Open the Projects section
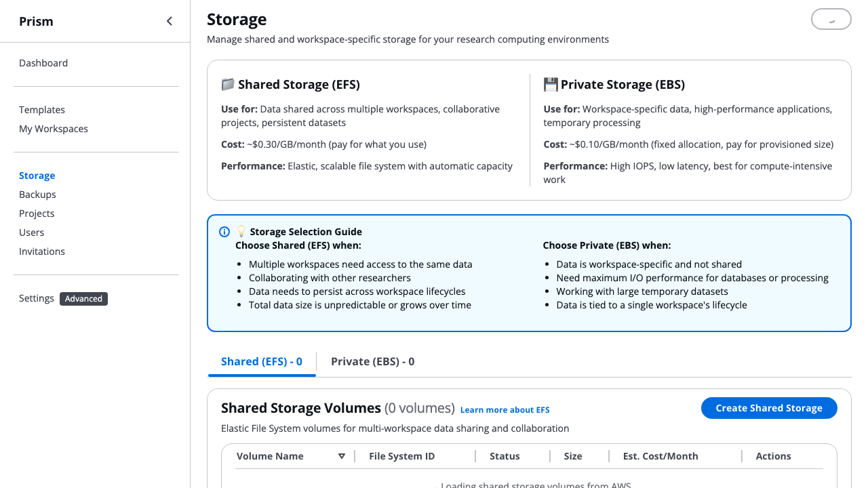 (37, 213)
